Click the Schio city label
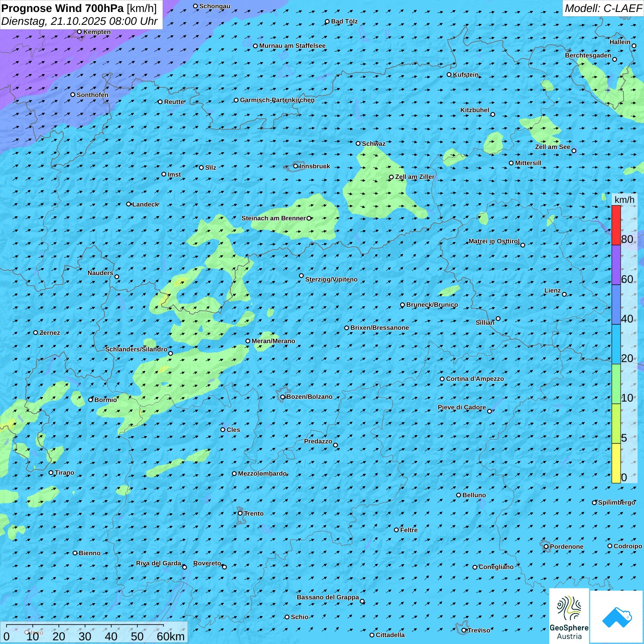644x644 pixels. (x=299, y=617)
